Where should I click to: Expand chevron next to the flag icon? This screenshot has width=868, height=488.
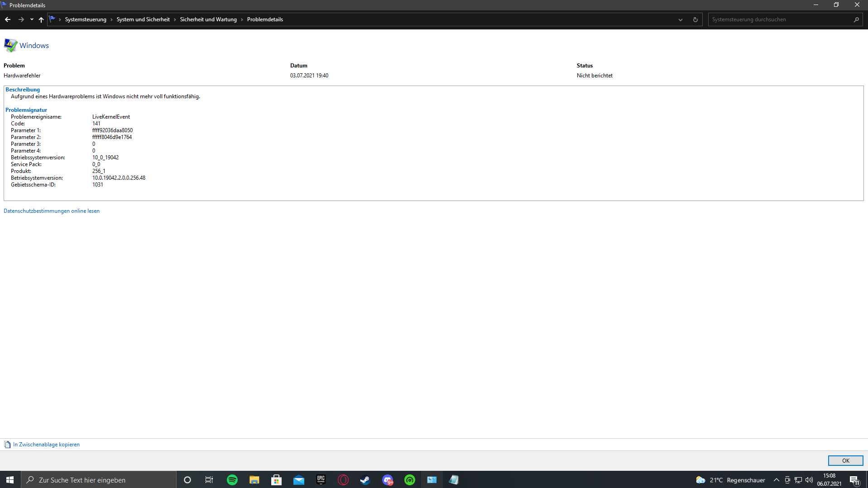(x=60, y=19)
